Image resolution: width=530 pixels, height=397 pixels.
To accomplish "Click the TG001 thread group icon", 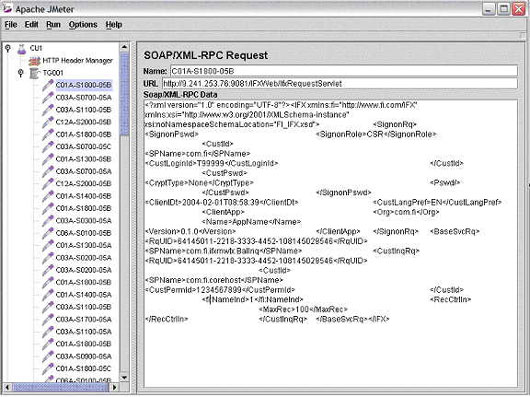I will [34, 73].
